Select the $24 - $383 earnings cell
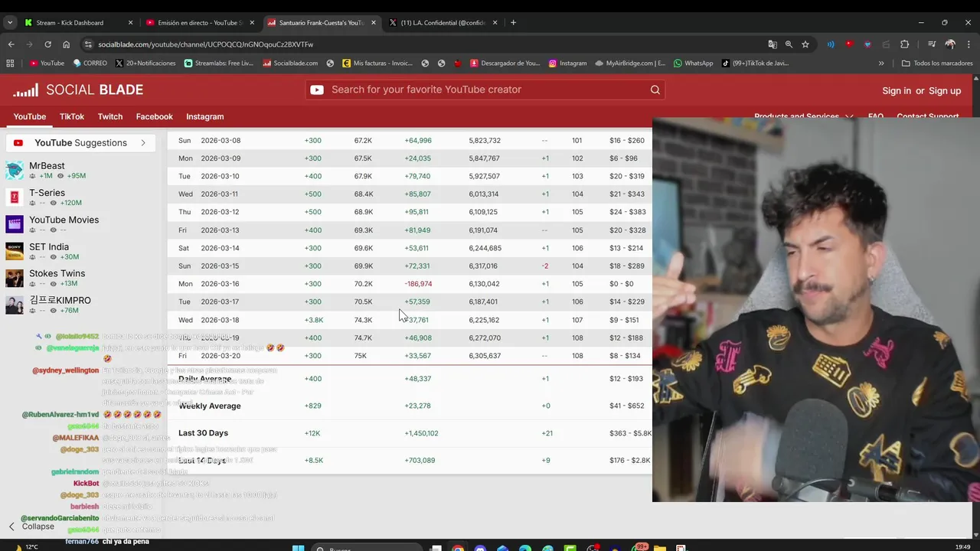 (x=628, y=212)
